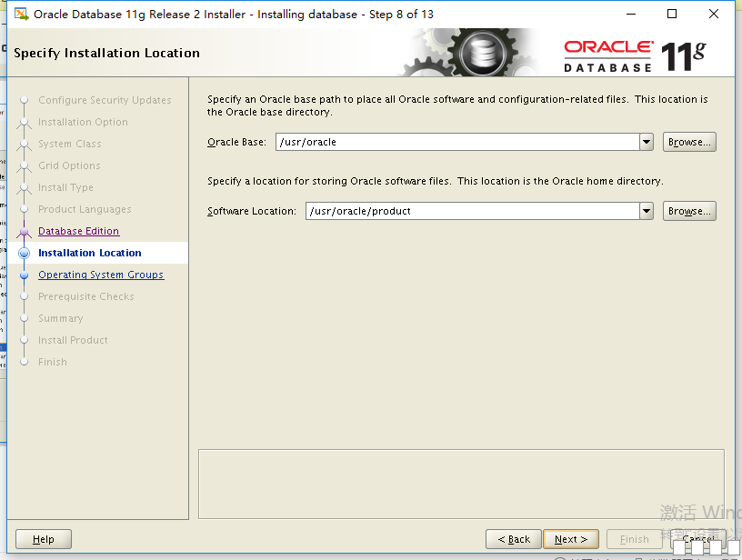Click in the Oracle Base path field
The height and width of the screenshot is (560, 742).
tap(456, 142)
